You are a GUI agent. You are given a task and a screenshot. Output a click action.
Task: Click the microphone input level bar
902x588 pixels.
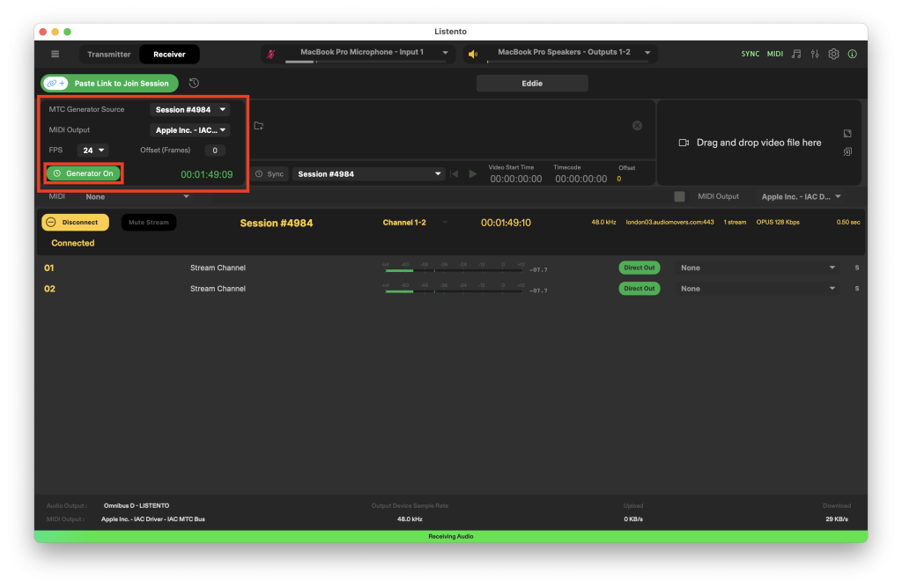pos(366,62)
